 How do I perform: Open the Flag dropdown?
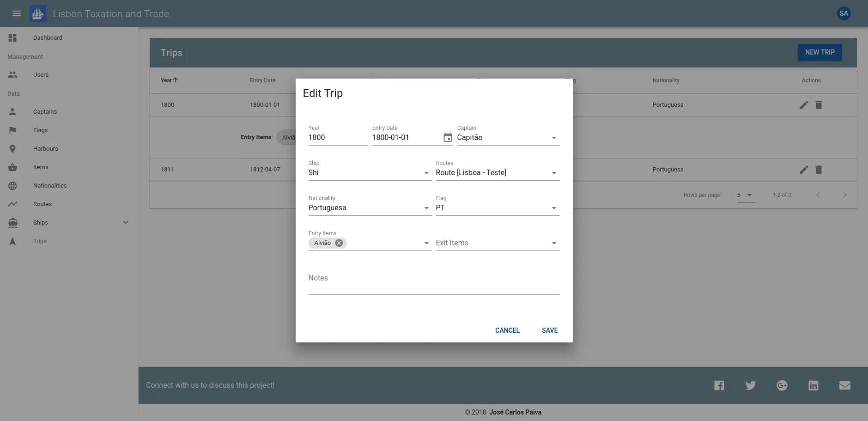(x=498, y=208)
